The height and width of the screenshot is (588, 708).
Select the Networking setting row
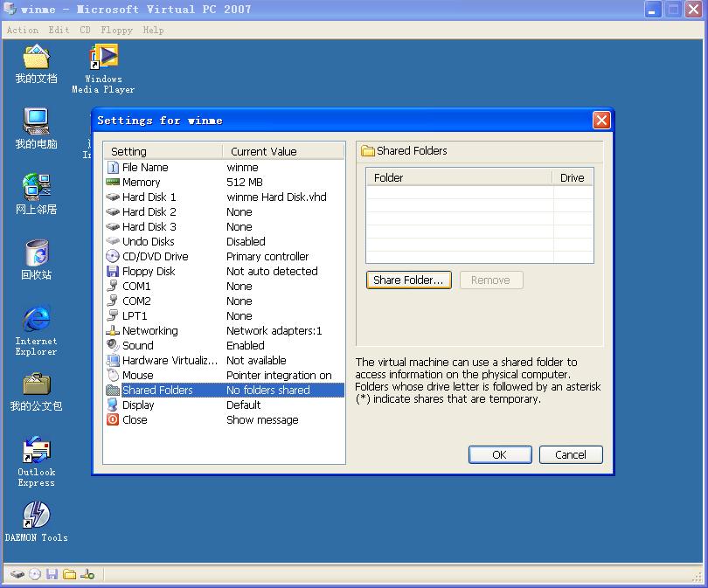tap(225, 331)
